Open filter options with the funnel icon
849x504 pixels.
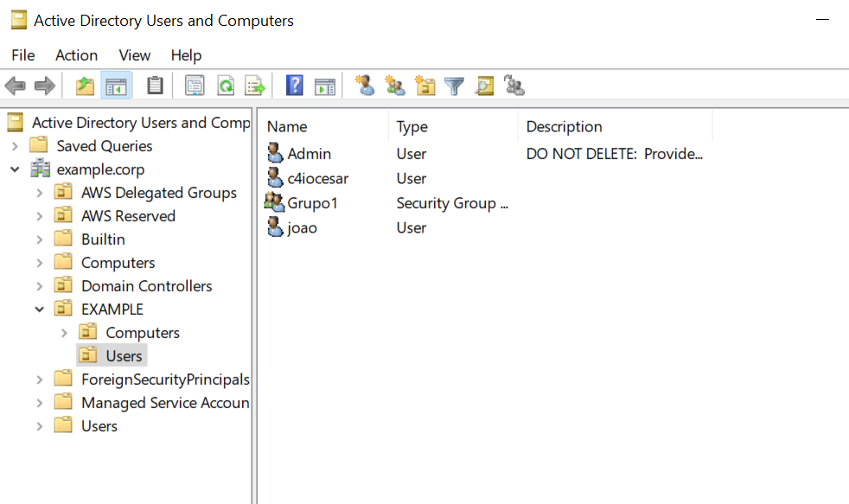[x=454, y=86]
